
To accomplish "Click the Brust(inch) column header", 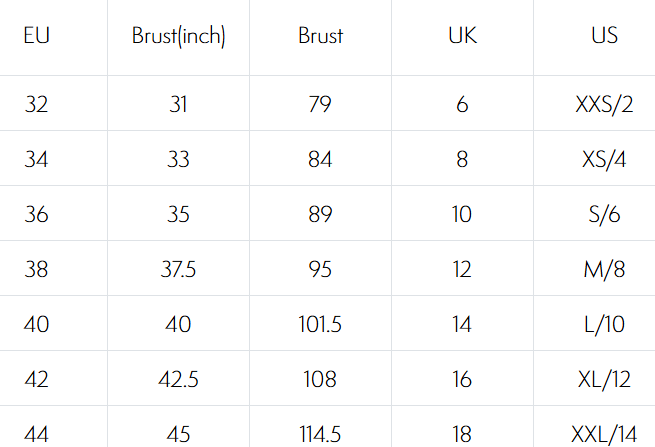I will tap(179, 37).
